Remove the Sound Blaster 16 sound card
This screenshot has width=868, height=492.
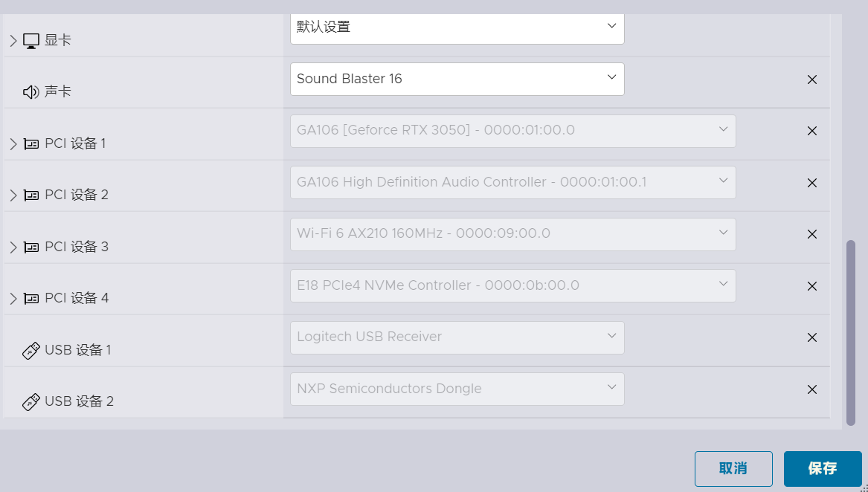(x=812, y=80)
